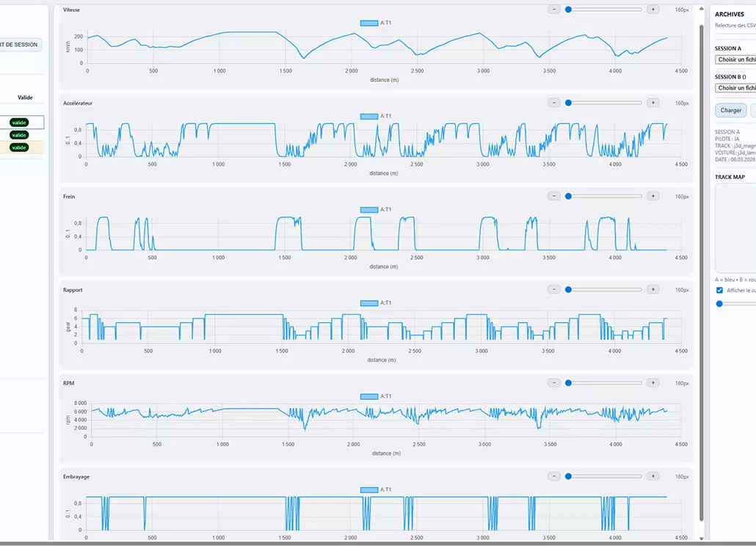Increase Frein chart height with plus button
This screenshot has width=756, height=546.
click(653, 196)
